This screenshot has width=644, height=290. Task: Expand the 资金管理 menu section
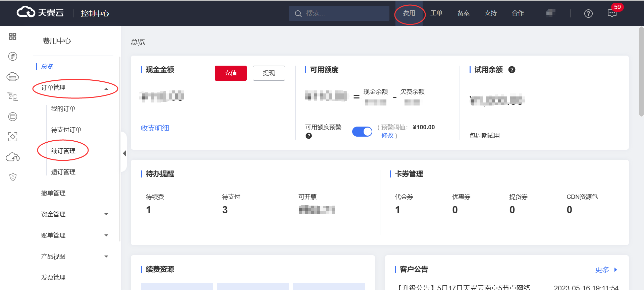click(106, 214)
